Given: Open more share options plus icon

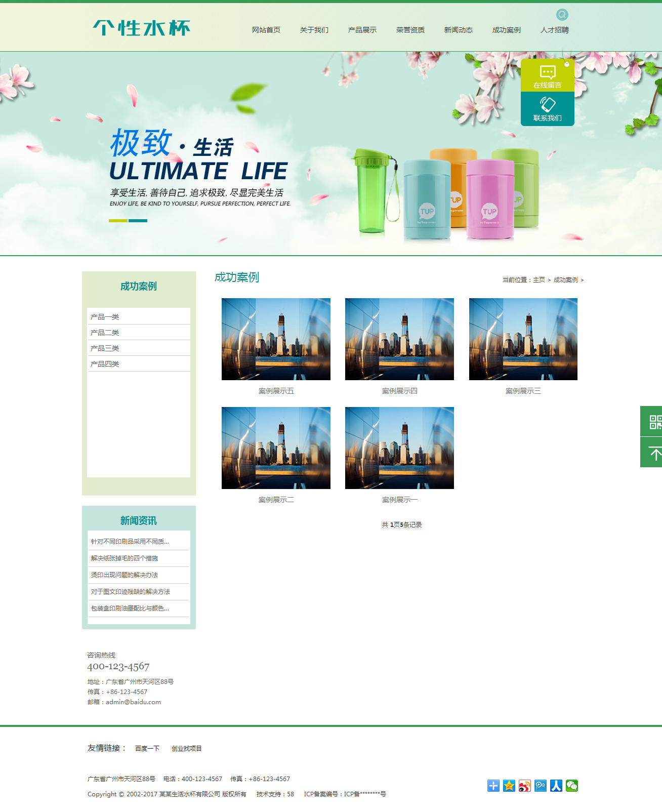Looking at the screenshot, I should pyautogui.click(x=493, y=786).
